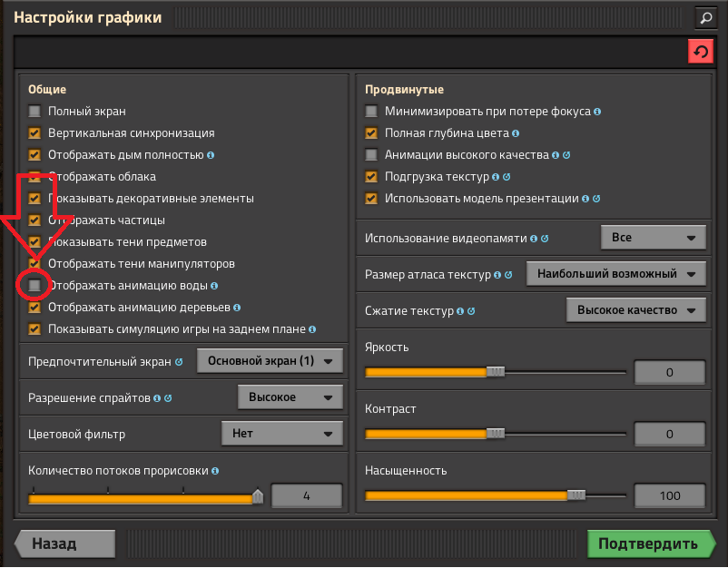Image resolution: width=728 pixels, height=568 pixels.
Task: Expand the Разрешение спрайтов dropdown
Action: (290, 397)
